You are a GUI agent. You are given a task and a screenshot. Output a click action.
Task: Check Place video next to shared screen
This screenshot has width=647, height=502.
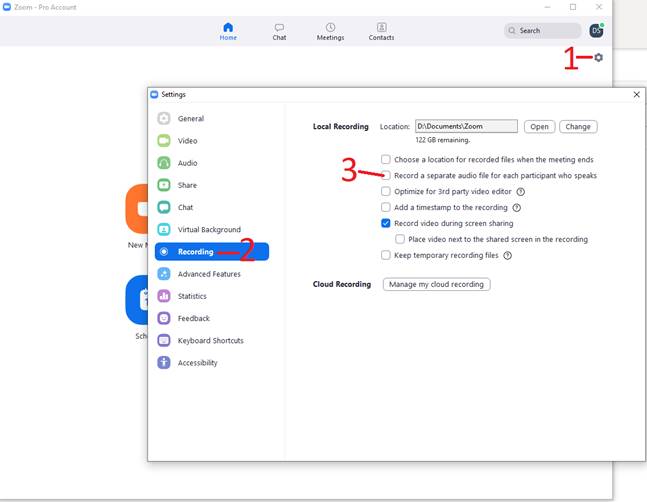coord(400,239)
